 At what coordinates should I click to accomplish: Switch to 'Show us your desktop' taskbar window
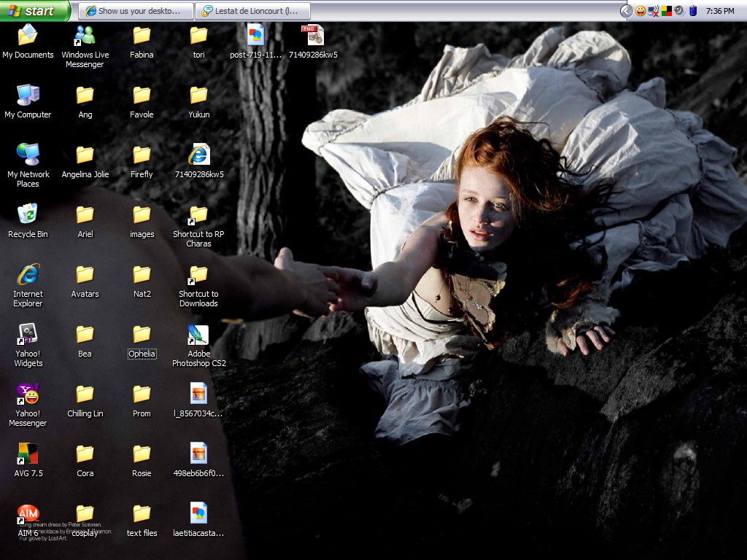(136, 11)
